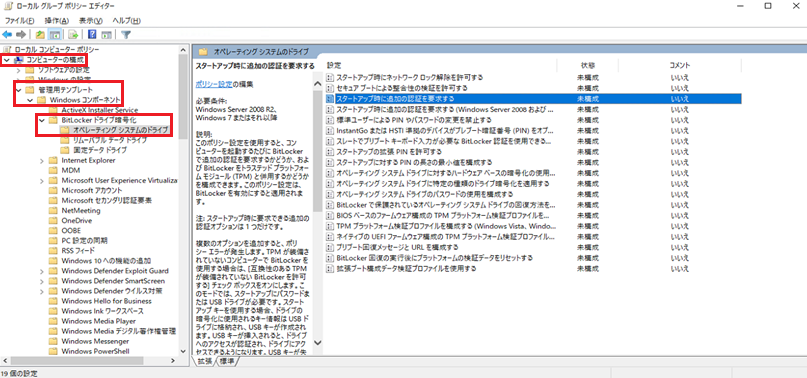This screenshot has width=807, height=378.
Task: Click the NetMeeting folder icon
Action: tap(52, 210)
